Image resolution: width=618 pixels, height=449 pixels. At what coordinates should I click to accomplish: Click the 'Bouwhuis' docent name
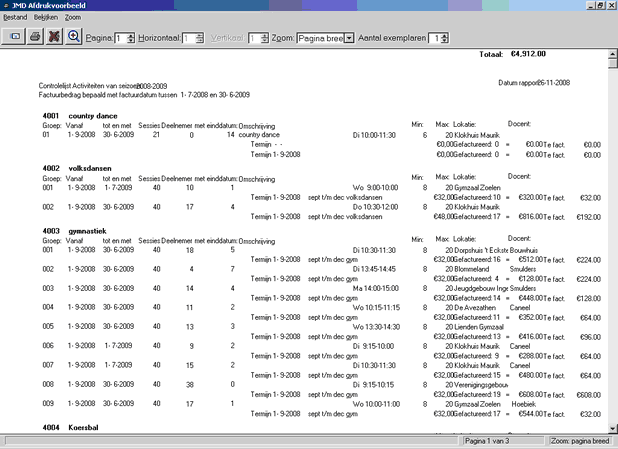524,250
